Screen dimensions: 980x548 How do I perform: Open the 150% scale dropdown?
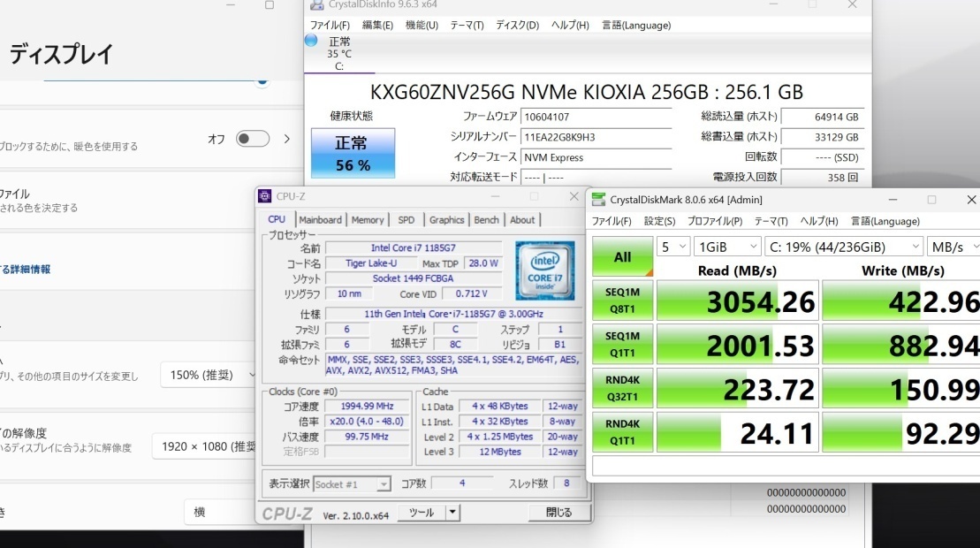pos(209,375)
